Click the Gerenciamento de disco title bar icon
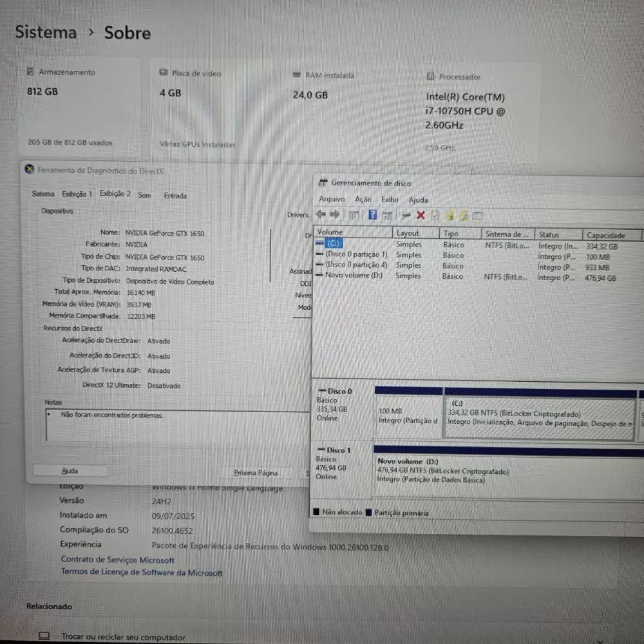 (x=323, y=183)
